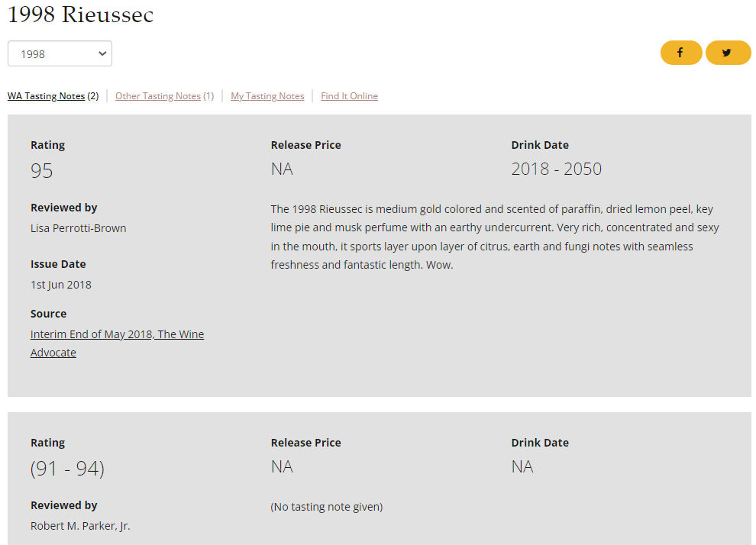756x545 pixels.
Task: Share the wine on Facebook
Action: [x=681, y=53]
